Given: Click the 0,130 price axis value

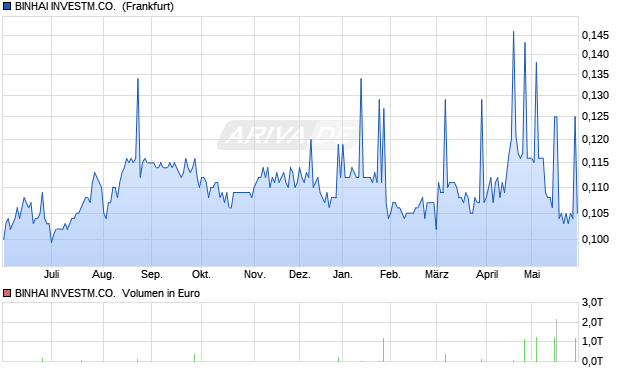Looking at the screenshot, I should pyautogui.click(x=595, y=95).
